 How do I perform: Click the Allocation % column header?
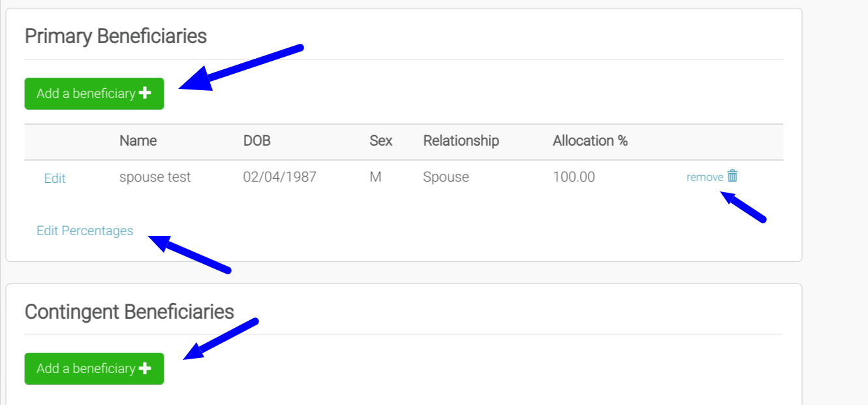(590, 140)
